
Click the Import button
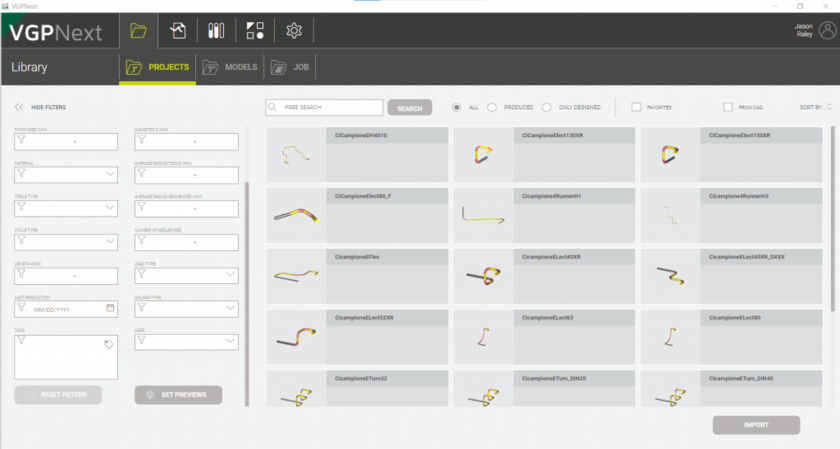(x=756, y=425)
